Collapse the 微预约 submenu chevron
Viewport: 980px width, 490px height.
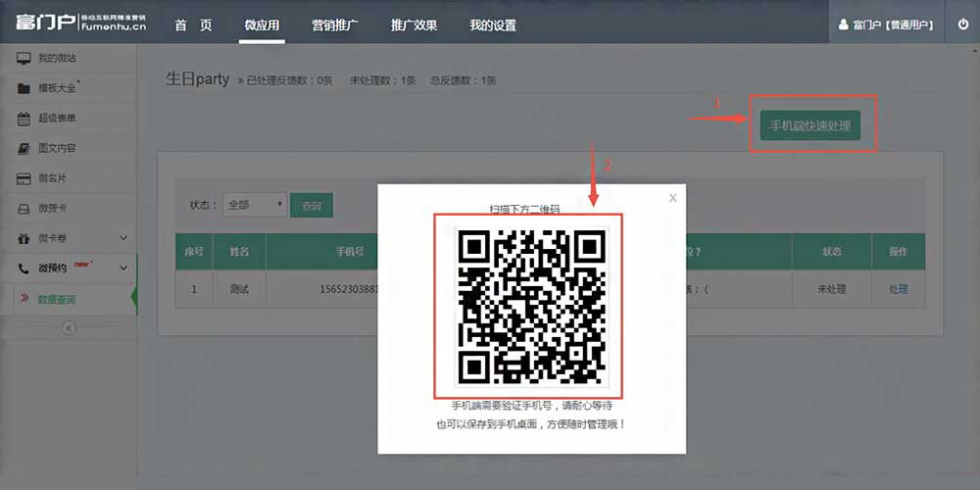coord(123,269)
